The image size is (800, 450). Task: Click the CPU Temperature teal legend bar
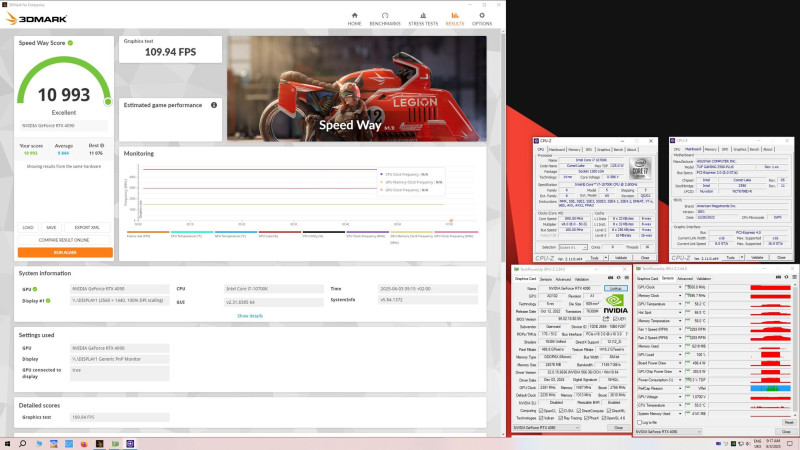[192, 232]
